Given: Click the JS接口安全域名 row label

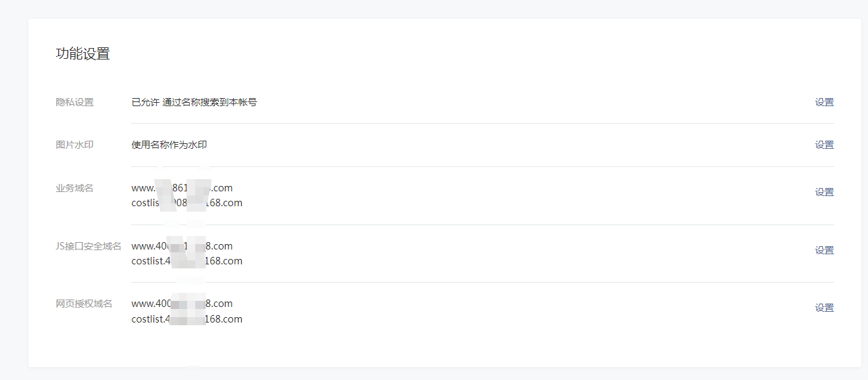Looking at the screenshot, I should tap(88, 246).
